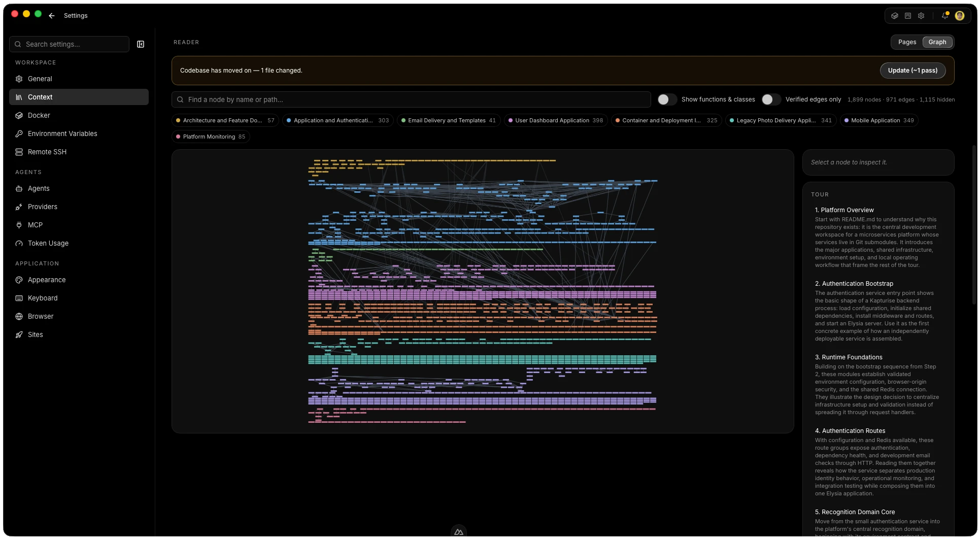Toggle Architecture and Feature Do... filter chip
Image resolution: width=980 pixels, height=539 pixels.
(x=225, y=120)
